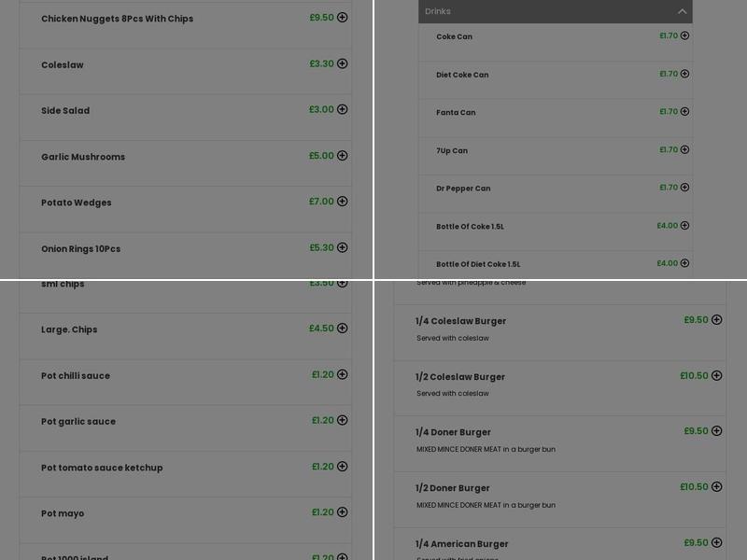Image resolution: width=747 pixels, height=560 pixels.
Task: Click the 1/4 American Burger title
Action: tap(461, 544)
